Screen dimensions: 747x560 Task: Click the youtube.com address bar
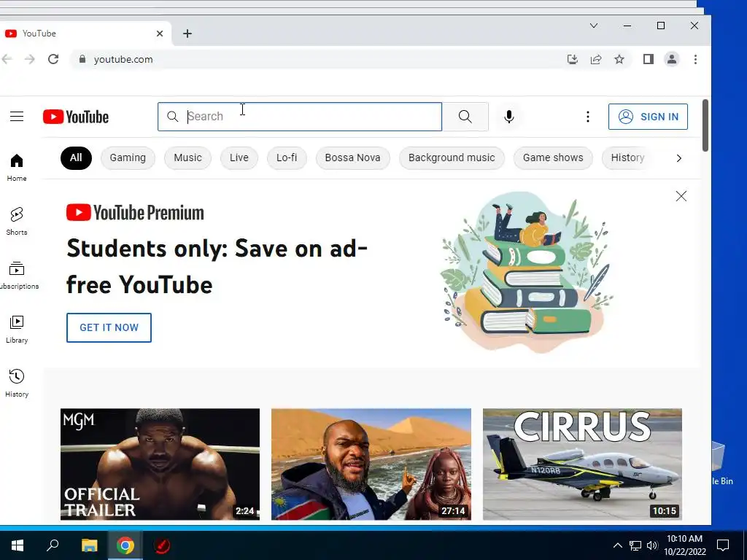click(x=320, y=59)
